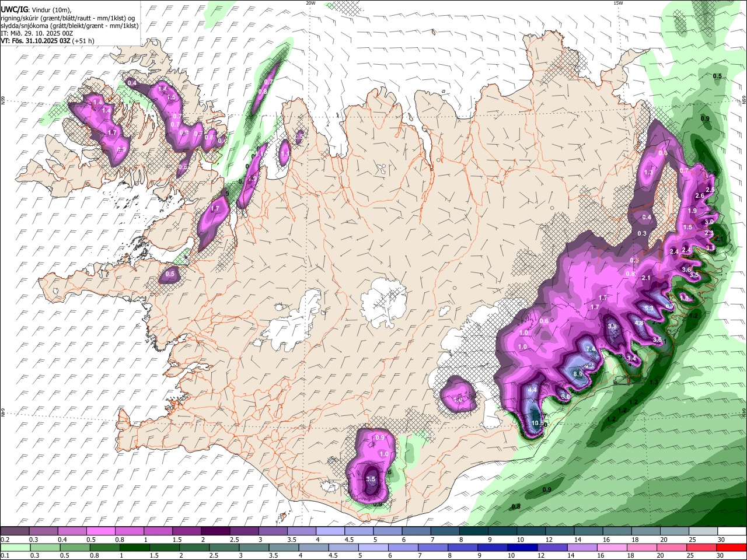Click the 5.3 precipitation value on the map
Image resolution: width=747 pixels, height=560 pixels.
point(649,308)
